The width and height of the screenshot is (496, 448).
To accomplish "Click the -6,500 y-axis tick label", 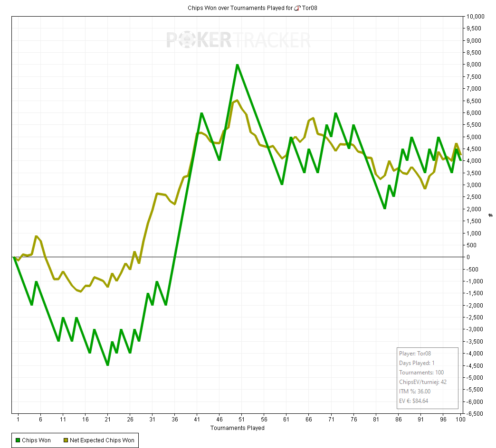I will 475,413.
